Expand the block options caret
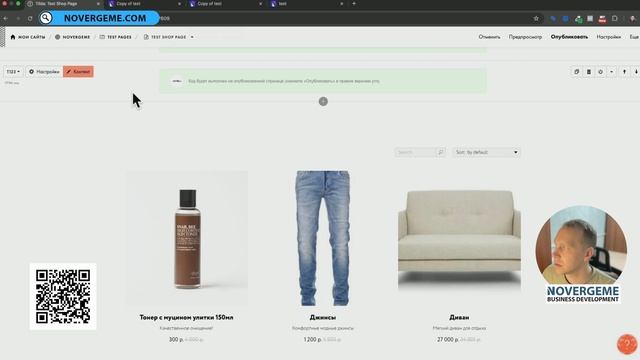The image size is (640, 360). click(x=611, y=72)
